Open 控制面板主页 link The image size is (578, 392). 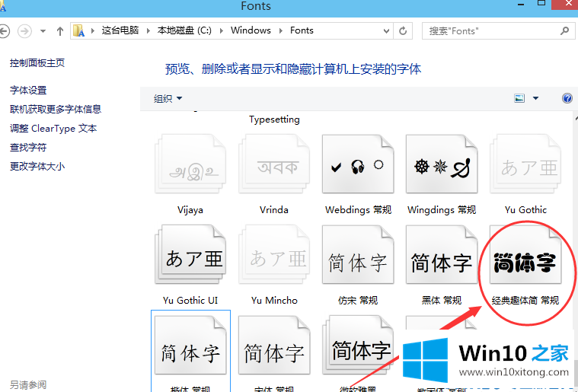point(37,62)
